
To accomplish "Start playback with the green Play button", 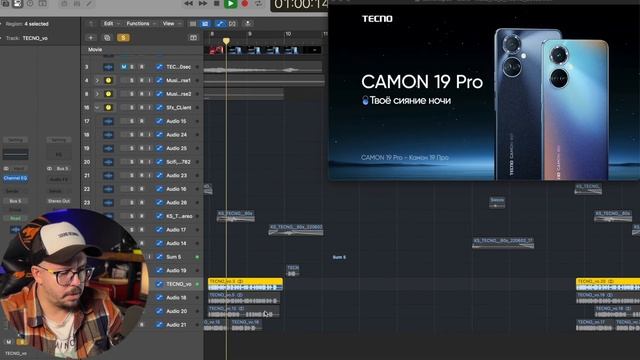I will pos(230,4).
